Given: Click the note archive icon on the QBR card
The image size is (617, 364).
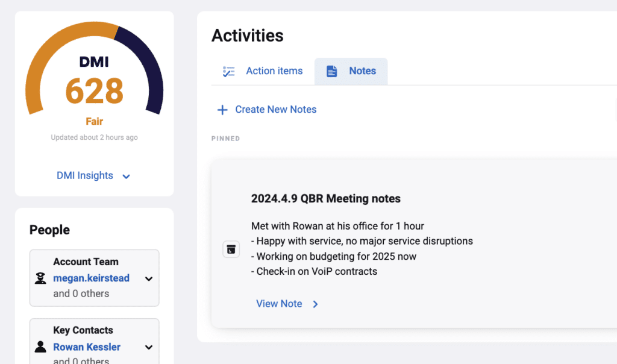Looking at the screenshot, I should 231,249.
